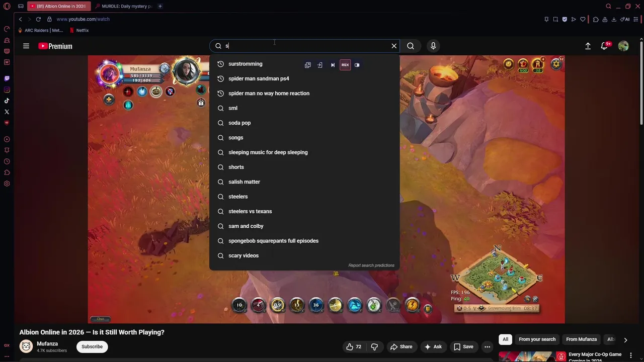The width and height of the screenshot is (644, 362).
Task: Open the snapshot capture tool in toolbar
Action: [x=555, y=19]
